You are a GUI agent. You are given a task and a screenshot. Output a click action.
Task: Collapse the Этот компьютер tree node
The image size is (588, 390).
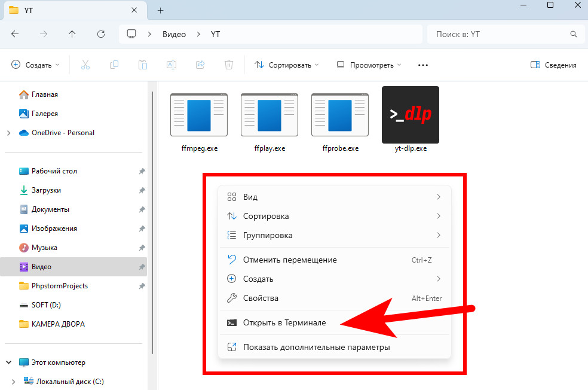[x=8, y=362]
